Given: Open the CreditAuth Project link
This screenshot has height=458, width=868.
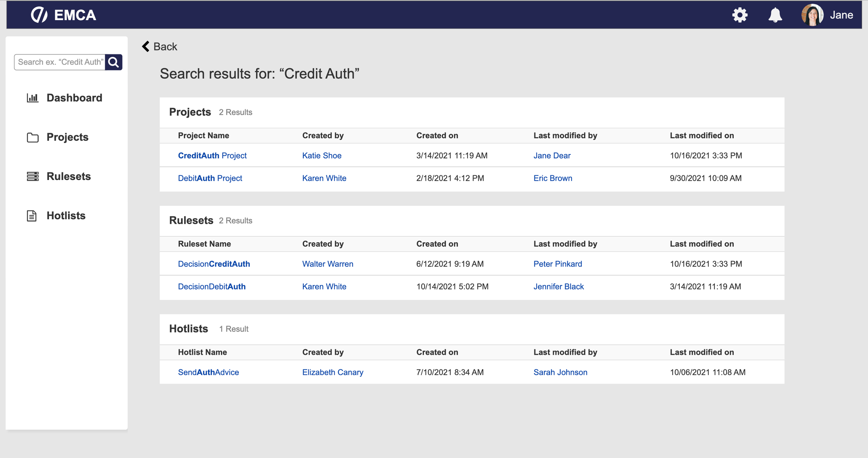Looking at the screenshot, I should tap(212, 156).
